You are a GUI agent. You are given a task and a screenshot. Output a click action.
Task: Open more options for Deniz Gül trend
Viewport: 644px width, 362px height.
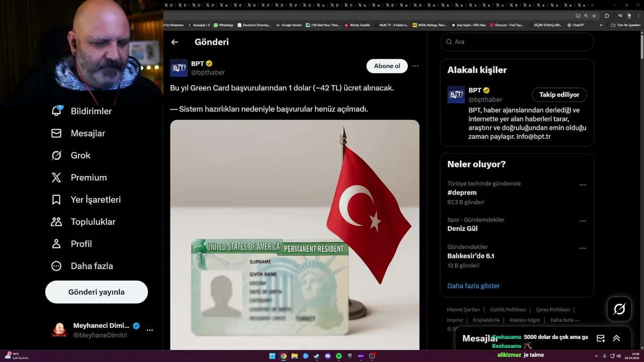click(x=583, y=221)
